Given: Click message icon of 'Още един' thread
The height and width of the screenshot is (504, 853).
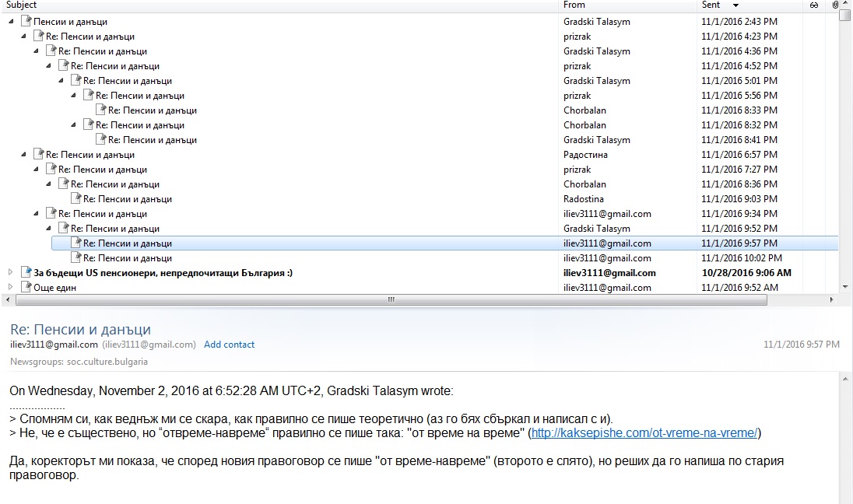Looking at the screenshot, I should (x=26, y=286).
